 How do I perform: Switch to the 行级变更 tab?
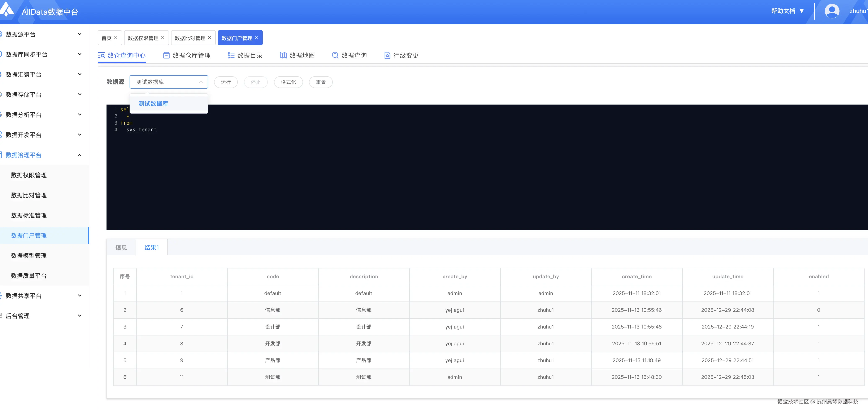(401, 55)
